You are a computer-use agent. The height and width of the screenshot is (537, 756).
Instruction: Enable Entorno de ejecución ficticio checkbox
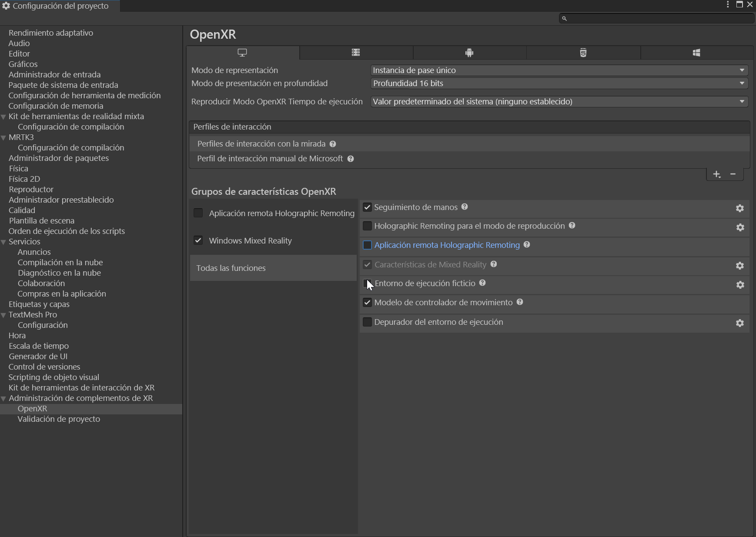(x=367, y=284)
